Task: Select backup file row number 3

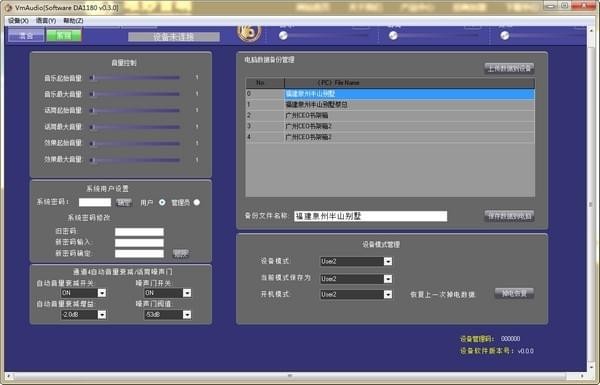Action: 390,126
